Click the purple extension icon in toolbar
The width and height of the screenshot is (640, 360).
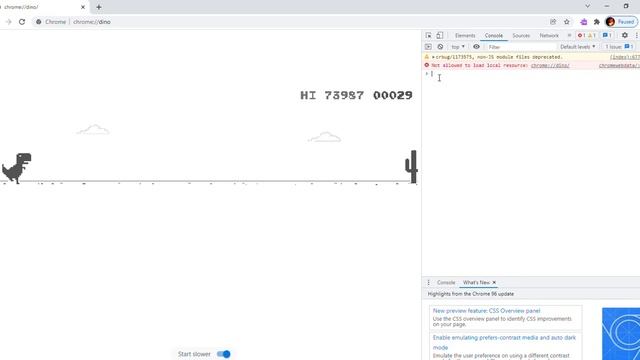point(584,22)
